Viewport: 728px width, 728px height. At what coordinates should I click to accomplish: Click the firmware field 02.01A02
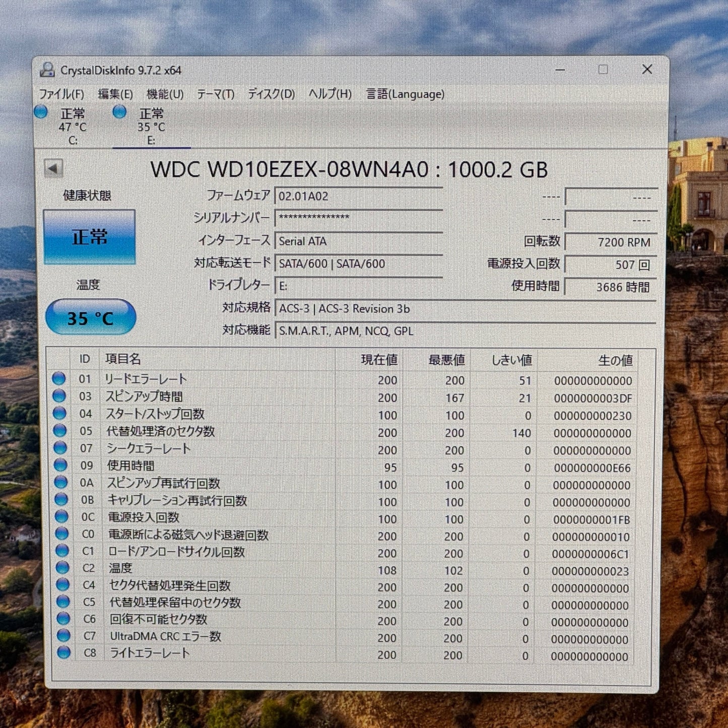[x=358, y=196]
